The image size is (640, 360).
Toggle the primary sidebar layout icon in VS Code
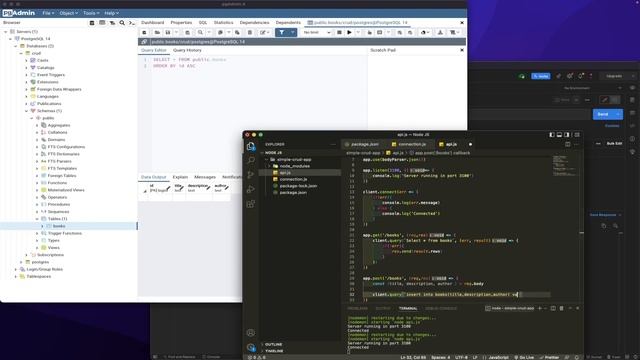pyautogui.click(x=552, y=135)
